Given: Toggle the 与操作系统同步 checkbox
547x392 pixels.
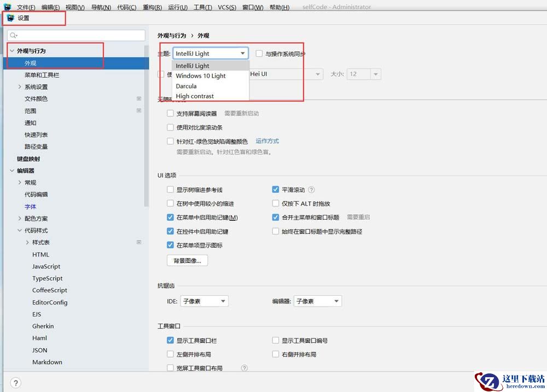Looking at the screenshot, I should point(259,54).
